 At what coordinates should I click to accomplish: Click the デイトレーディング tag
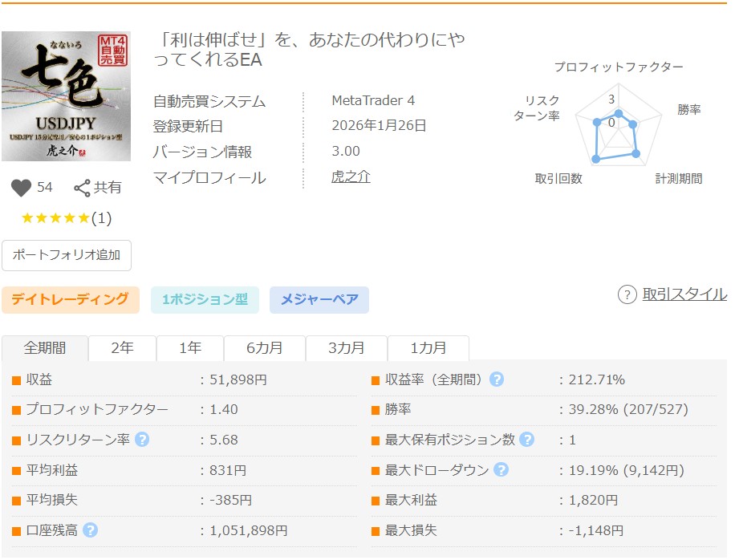71,299
